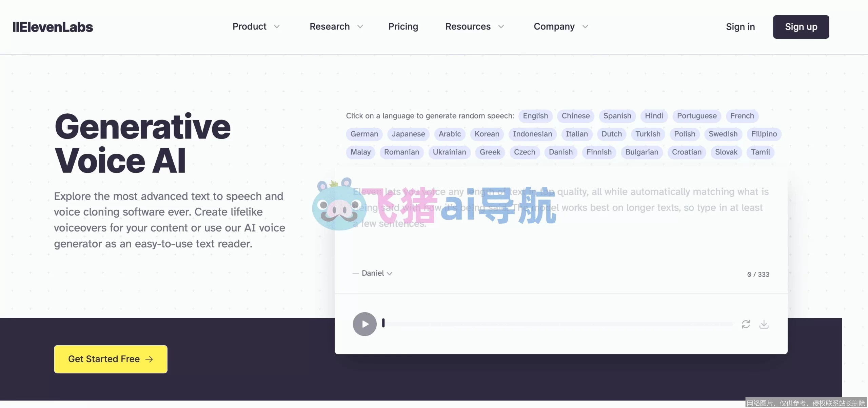Play the generated speech audio
The width and height of the screenshot is (868, 408).
[x=364, y=324]
